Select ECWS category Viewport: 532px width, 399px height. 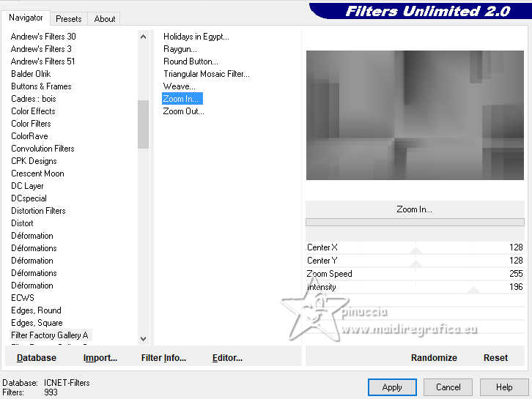[x=23, y=298]
